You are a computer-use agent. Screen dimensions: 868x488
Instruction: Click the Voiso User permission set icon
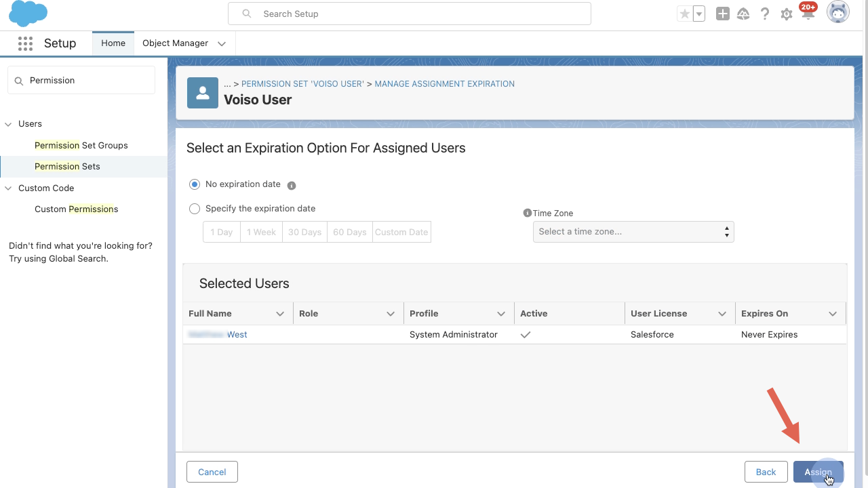[x=203, y=93]
